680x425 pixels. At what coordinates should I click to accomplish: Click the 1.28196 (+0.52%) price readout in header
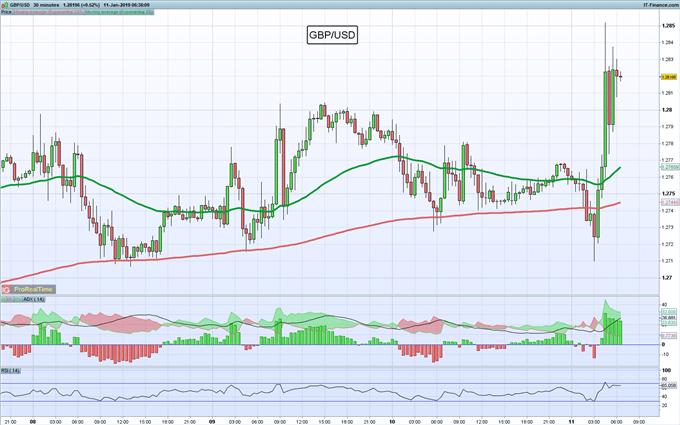[x=82, y=5]
